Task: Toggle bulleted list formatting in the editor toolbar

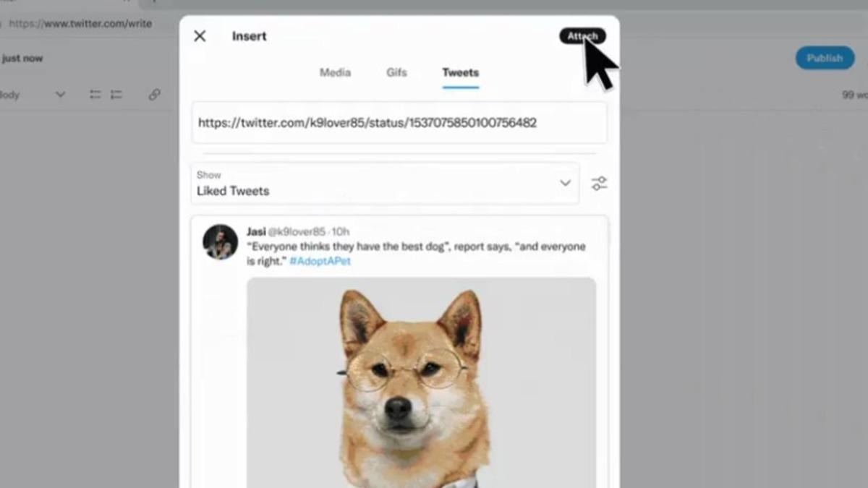Action: click(x=95, y=94)
